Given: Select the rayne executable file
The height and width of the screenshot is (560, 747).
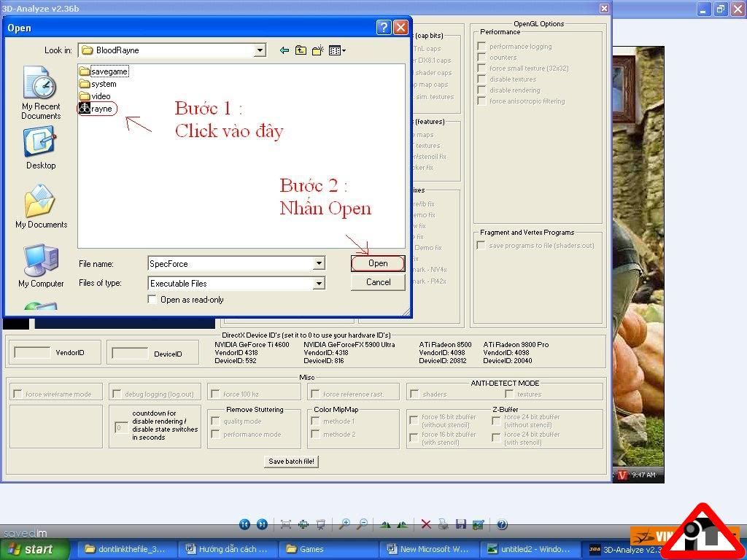Looking at the screenshot, I should pyautogui.click(x=96, y=109).
